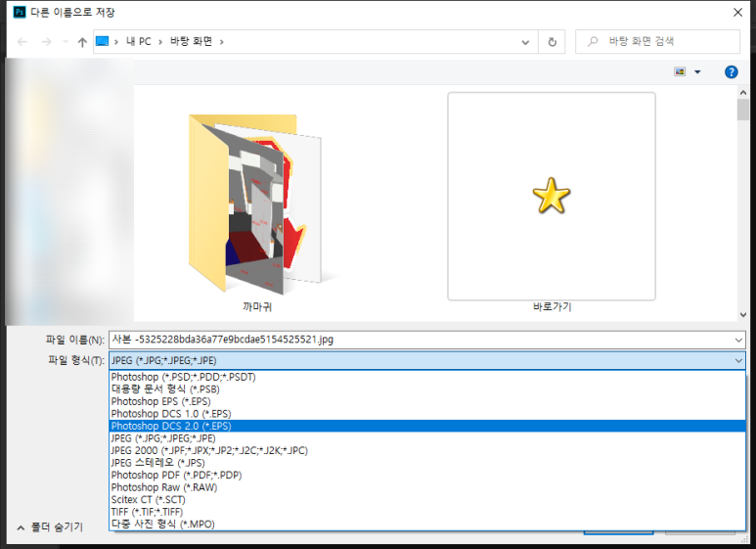Screen dimensions: 756x549
Task: Click the computer icon in address bar
Action: 103,41
